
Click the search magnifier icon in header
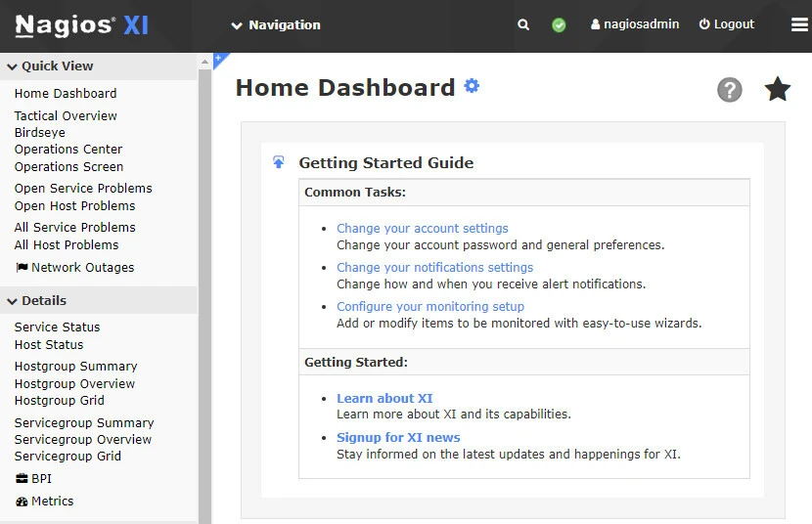[523, 24]
